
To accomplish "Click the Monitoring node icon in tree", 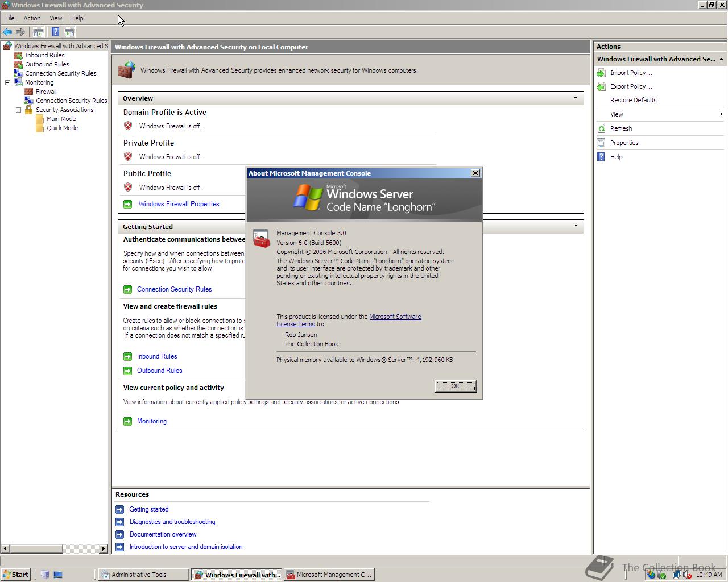I will pyautogui.click(x=18, y=82).
